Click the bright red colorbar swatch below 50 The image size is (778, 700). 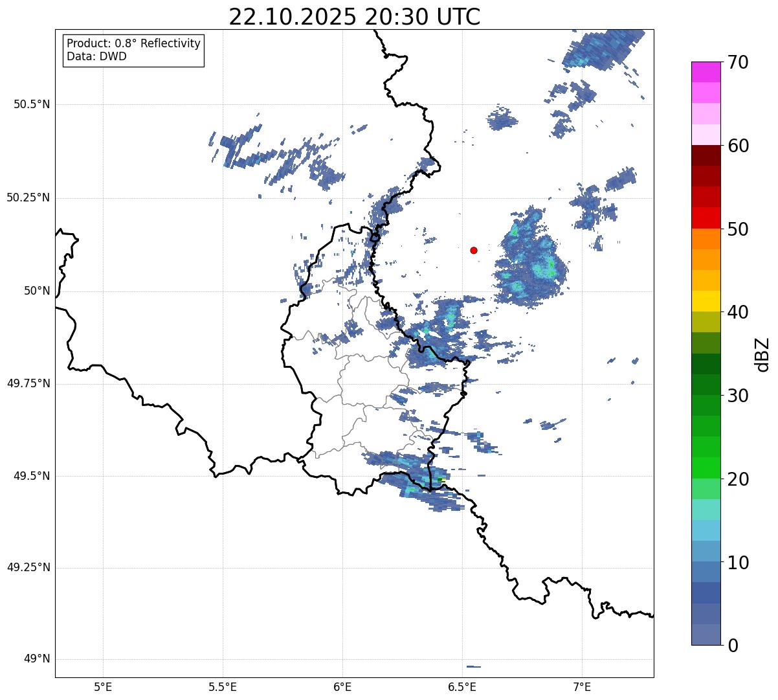(706, 218)
